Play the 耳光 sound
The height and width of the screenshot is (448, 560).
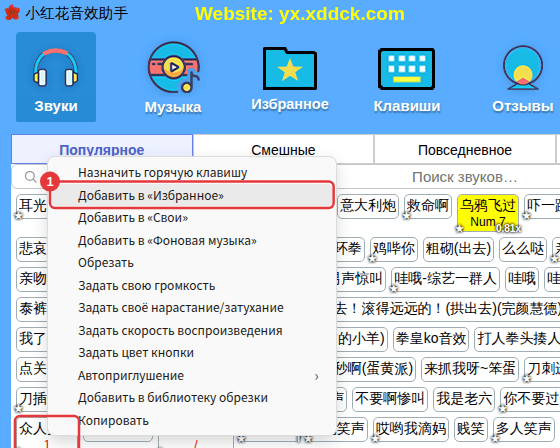[32, 206]
